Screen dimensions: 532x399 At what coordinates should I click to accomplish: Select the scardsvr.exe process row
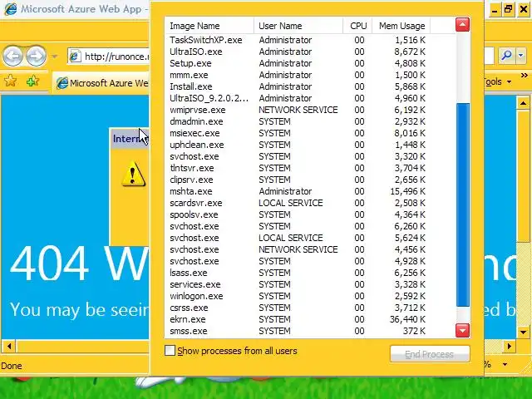[310, 203]
